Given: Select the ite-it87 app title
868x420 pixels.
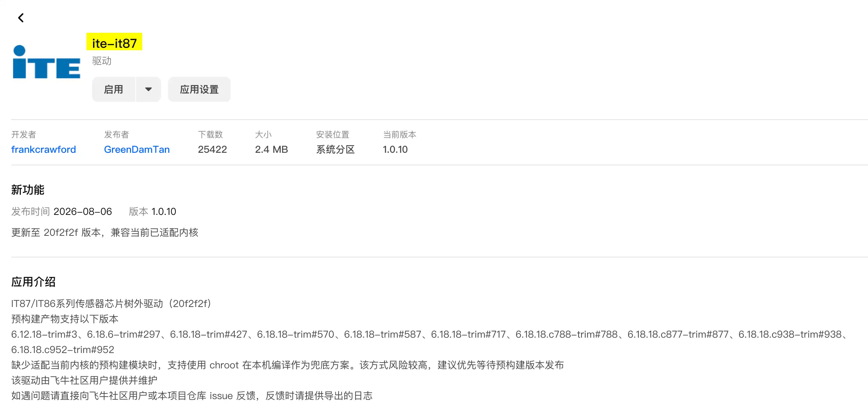Looking at the screenshot, I should tap(114, 43).
